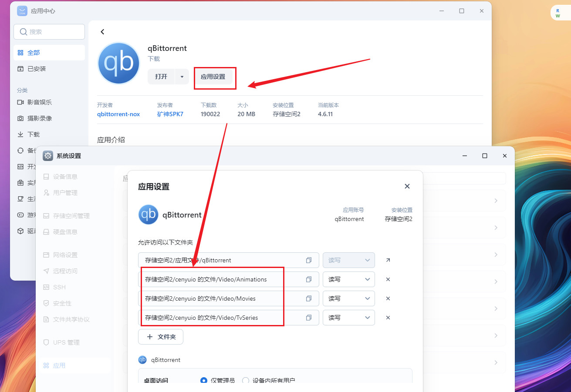Click the 存储空间2/应用文件/qBittorrent path field
Image resolution: width=571 pixels, height=392 pixels.
coord(229,260)
